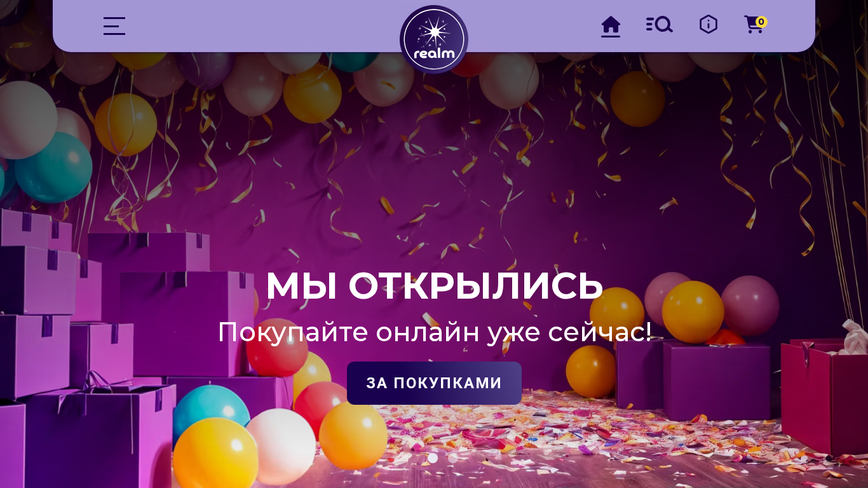Click the Покупайте онлайн уже сейчас text
The height and width of the screenshot is (488, 868).
tap(434, 332)
